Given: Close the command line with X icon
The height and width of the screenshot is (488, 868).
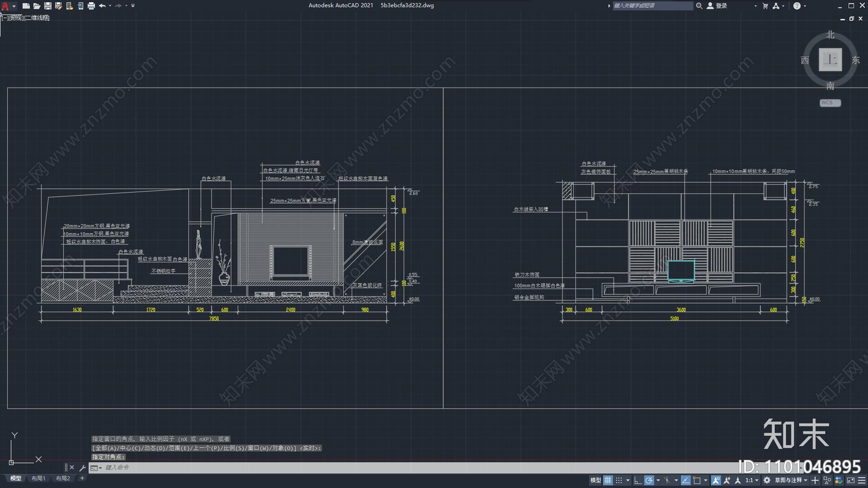Looking at the screenshot, I should 72,467.
